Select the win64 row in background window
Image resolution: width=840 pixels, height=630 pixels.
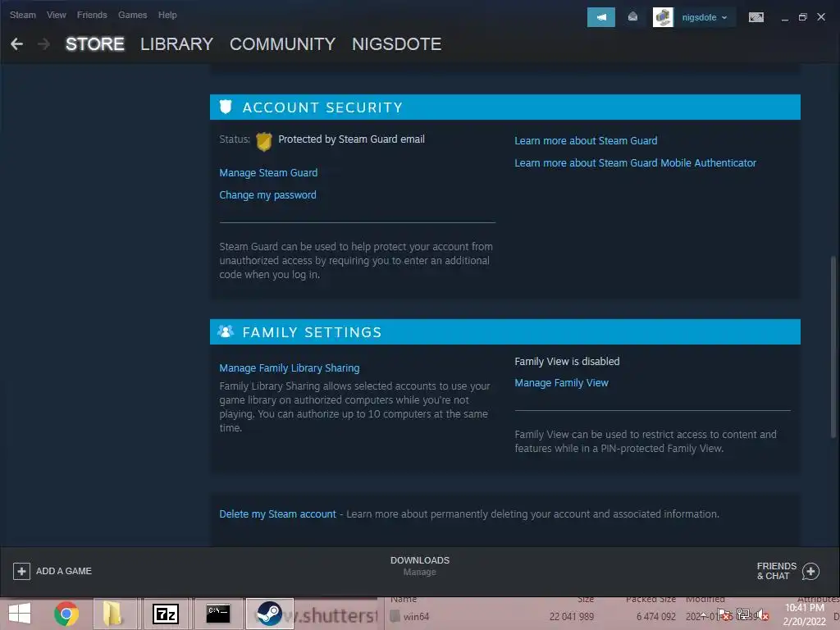[610, 617]
